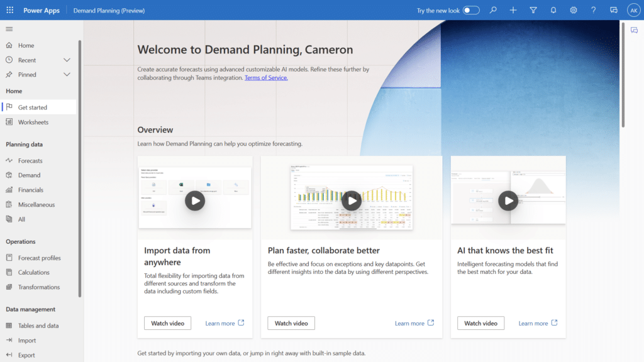
Task: Collapse the hamburger navigation menu
Action: tap(9, 29)
